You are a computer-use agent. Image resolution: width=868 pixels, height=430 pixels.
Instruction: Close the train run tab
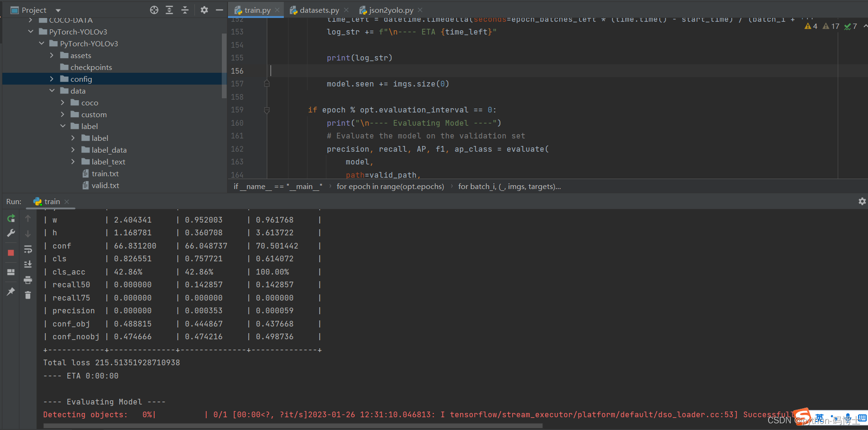pos(67,202)
